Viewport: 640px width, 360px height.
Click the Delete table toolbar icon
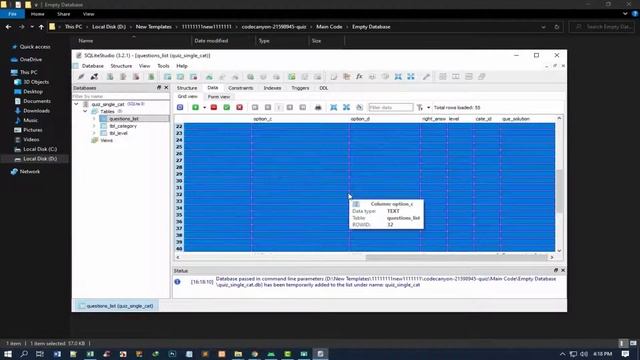click(x=193, y=77)
